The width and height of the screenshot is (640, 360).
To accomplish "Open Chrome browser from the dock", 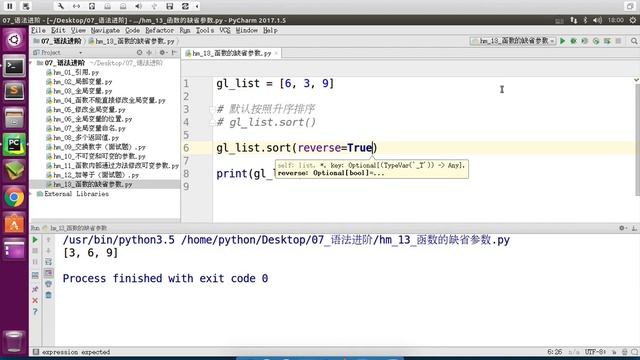I will [x=14, y=198].
